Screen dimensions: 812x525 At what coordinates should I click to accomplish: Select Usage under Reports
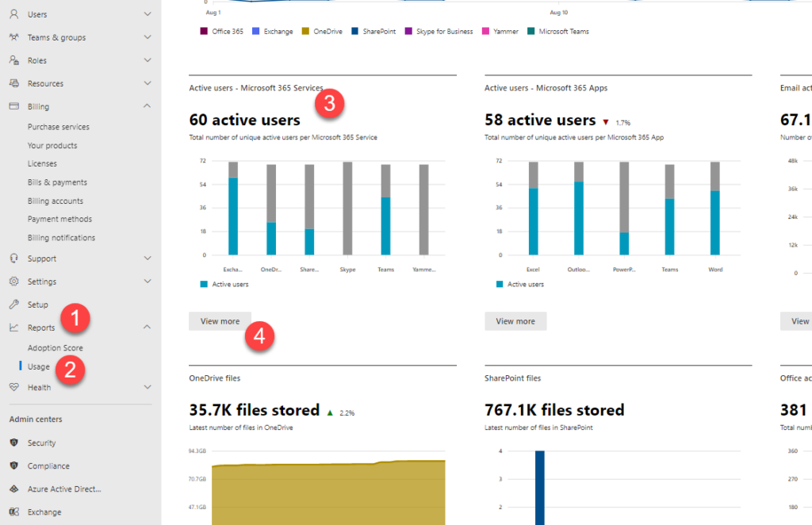click(39, 366)
